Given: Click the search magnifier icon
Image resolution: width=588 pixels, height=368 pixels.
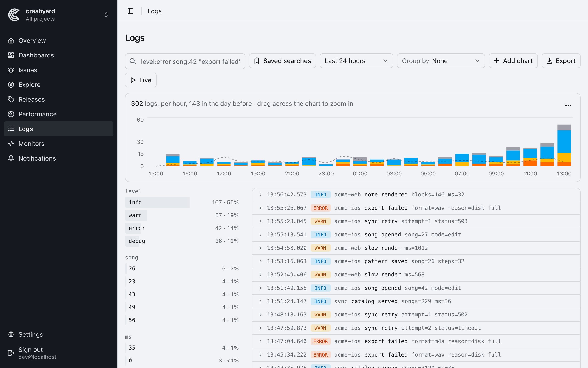Looking at the screenshot, I should [x=133, y=61].
